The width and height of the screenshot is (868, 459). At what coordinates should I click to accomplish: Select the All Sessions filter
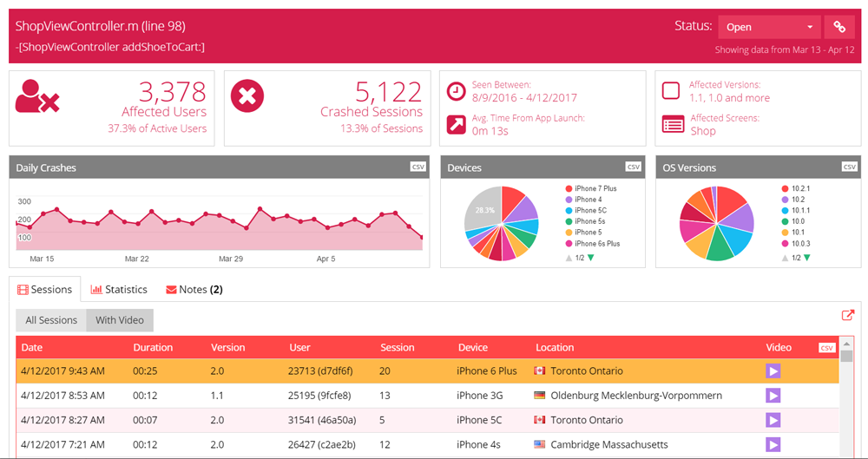click(51, 320)
